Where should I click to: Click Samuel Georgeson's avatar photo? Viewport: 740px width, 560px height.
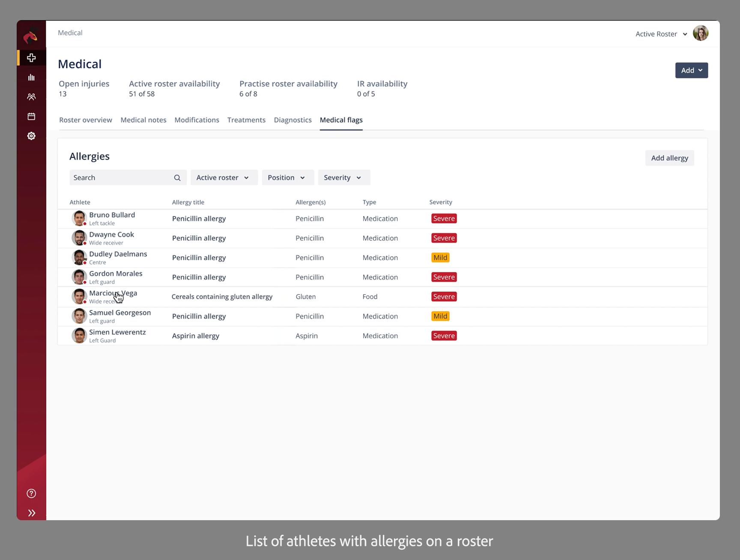[79, 316]
